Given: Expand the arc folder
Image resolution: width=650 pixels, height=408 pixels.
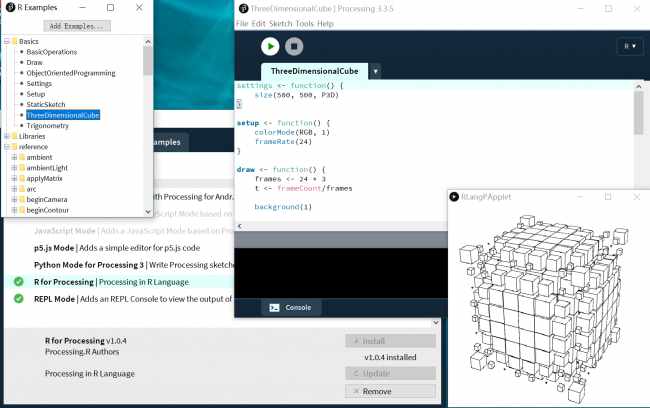Looking at the screenshot, I should [15, 189].
